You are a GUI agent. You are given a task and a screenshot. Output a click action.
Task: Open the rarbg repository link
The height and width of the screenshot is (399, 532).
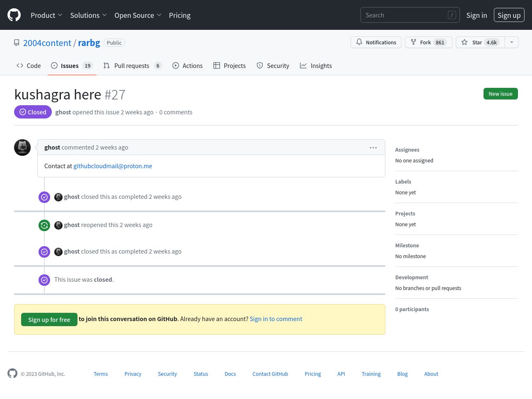pyautogui.click(x=89, y=43)
